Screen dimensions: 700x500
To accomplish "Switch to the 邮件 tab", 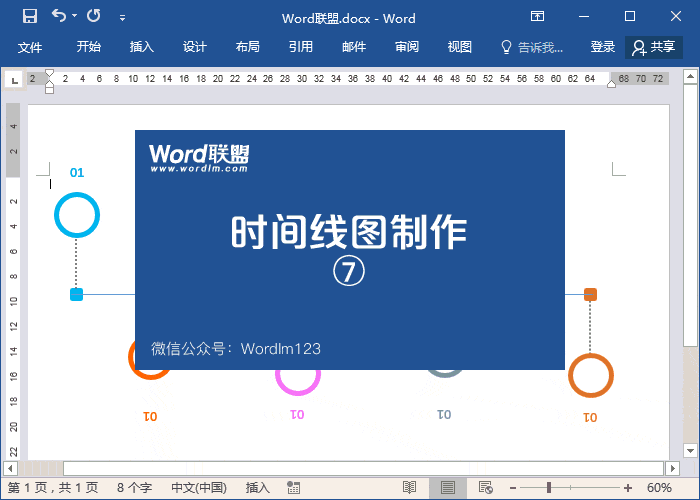I will pos(354,46).
